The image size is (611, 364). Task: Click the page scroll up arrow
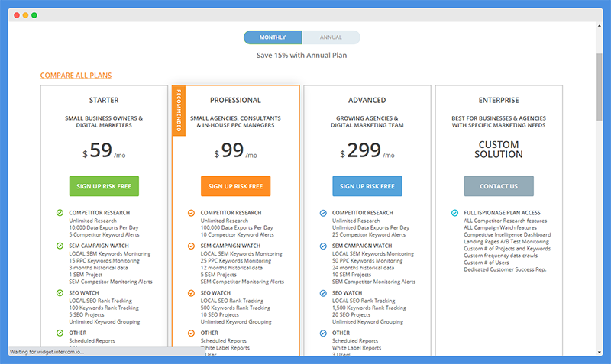[600, 26]
